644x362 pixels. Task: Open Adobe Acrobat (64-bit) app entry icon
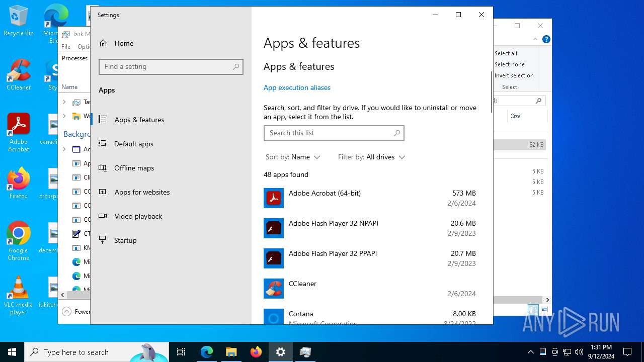(x=274, y=198)
